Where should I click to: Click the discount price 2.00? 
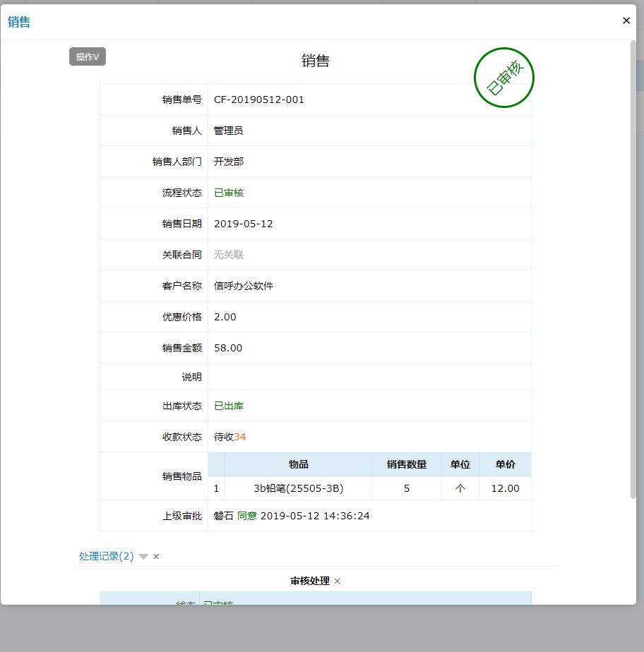click(225, 317)
